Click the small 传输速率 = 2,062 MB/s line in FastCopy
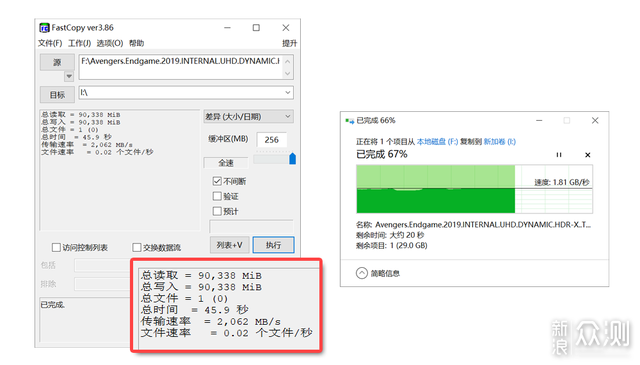This screenshot has height=365, width=640. click(87, 145)
